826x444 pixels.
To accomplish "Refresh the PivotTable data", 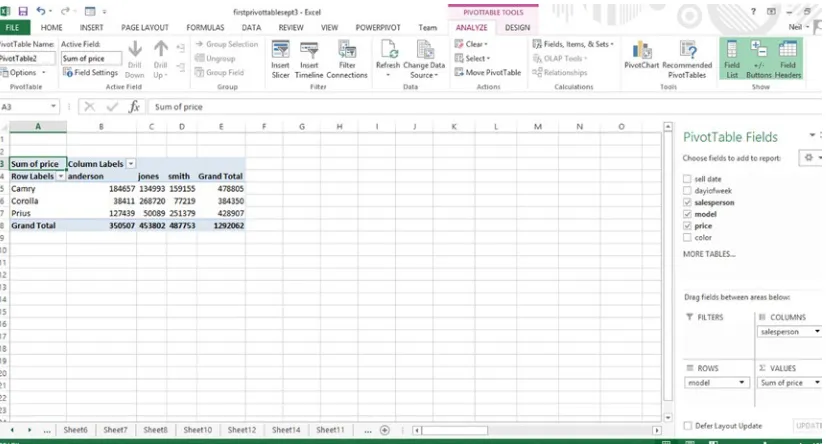I will [x=388, y=60].
